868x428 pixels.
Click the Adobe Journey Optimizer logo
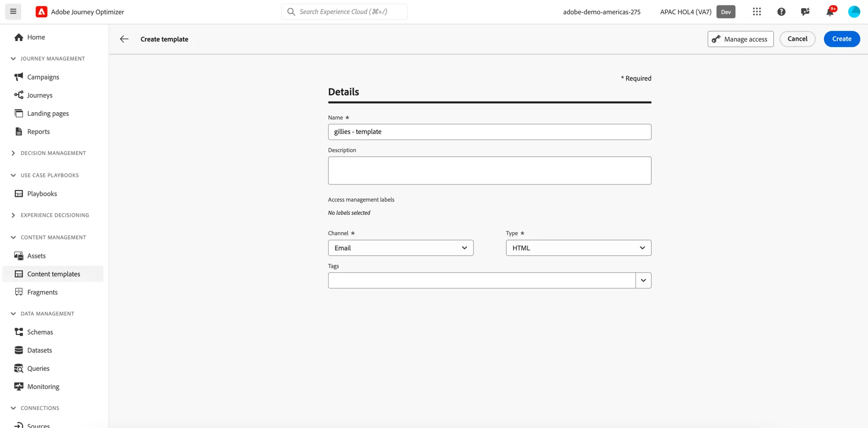point(41,12)
